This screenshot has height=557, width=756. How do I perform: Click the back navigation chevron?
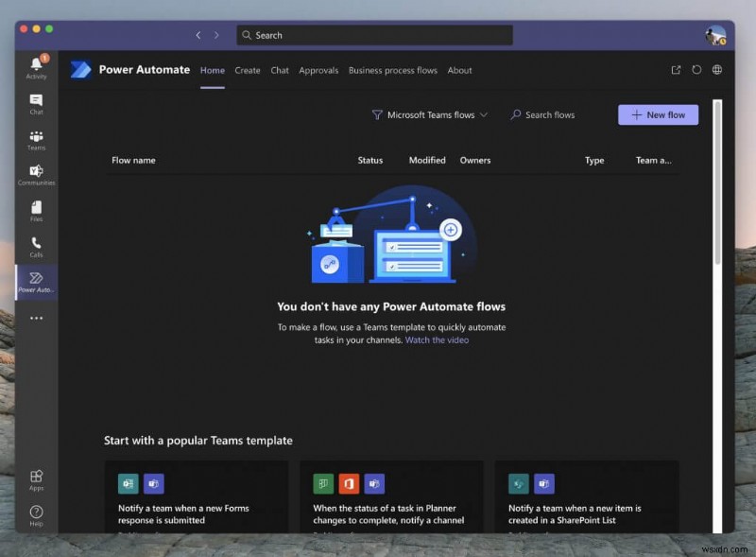point(198,34)
